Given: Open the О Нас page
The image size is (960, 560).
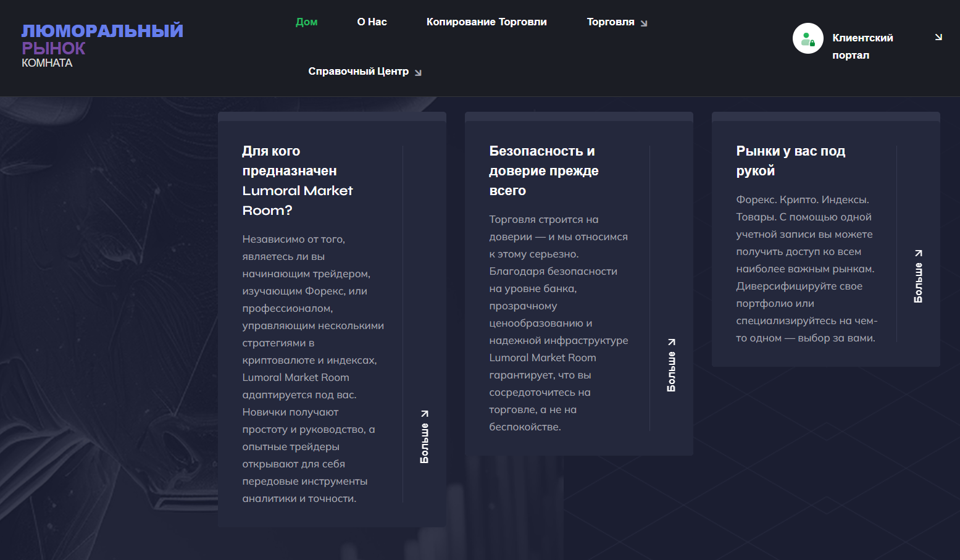Looking at the screenshot, I should coord(372,22).
